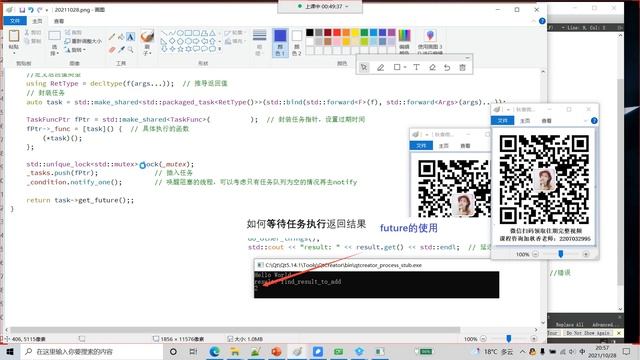This screenshot has width=640, height=360.
Task: Zoom out with the minus button in main Paint
Action: click(x=483, y=339)
